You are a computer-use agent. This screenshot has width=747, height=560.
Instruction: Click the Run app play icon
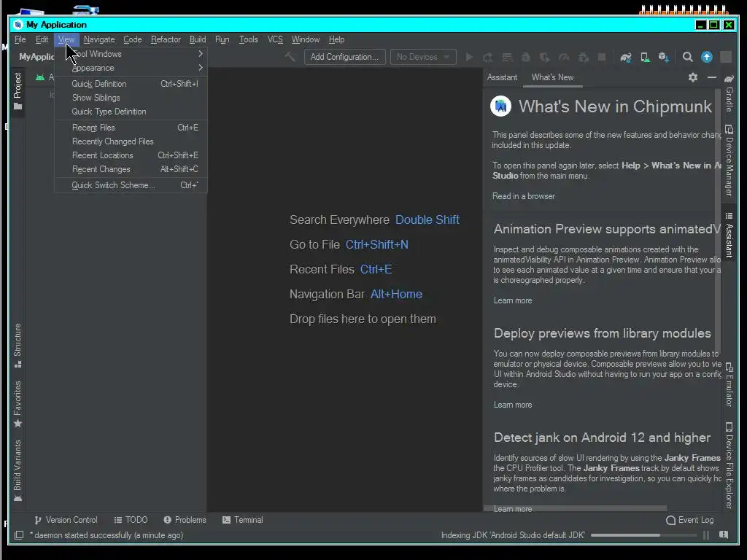[x=469, y=57]
